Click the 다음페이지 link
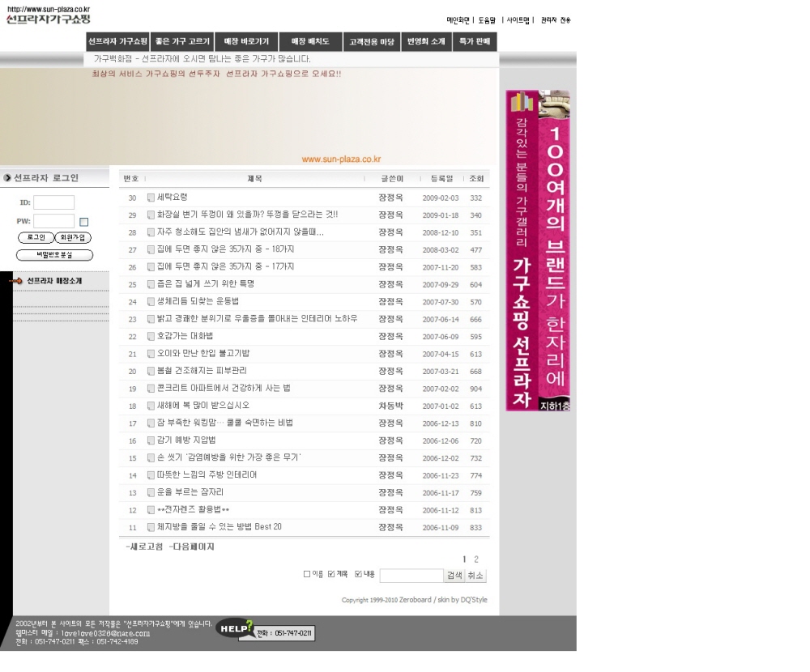Screen dimensions: 810x672 (x=193, y=547)
